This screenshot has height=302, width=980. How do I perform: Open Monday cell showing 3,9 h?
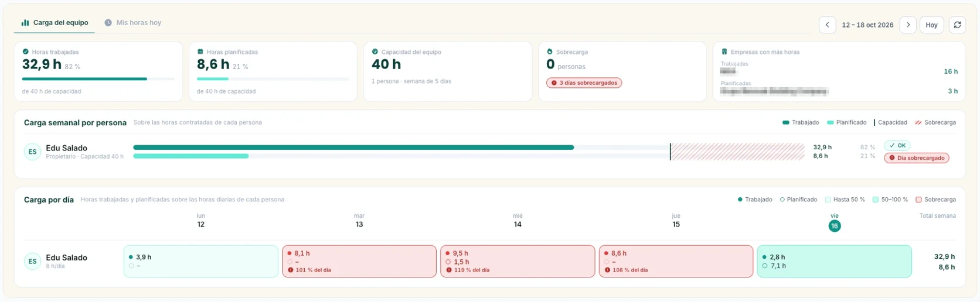pyautogui.click(x=201, y=261)
